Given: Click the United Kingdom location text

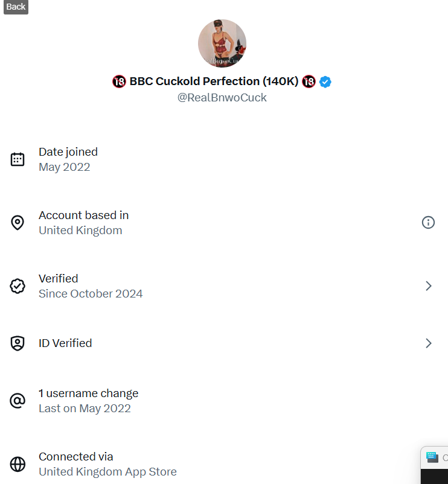Looking at the screenshot, I should tap(80, 230).
